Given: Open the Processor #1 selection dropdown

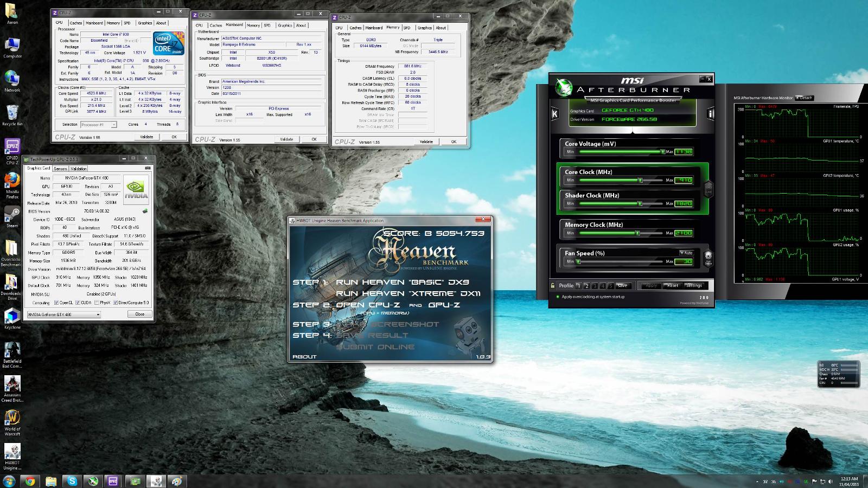Looking at the screenshot, I should 99,125.
